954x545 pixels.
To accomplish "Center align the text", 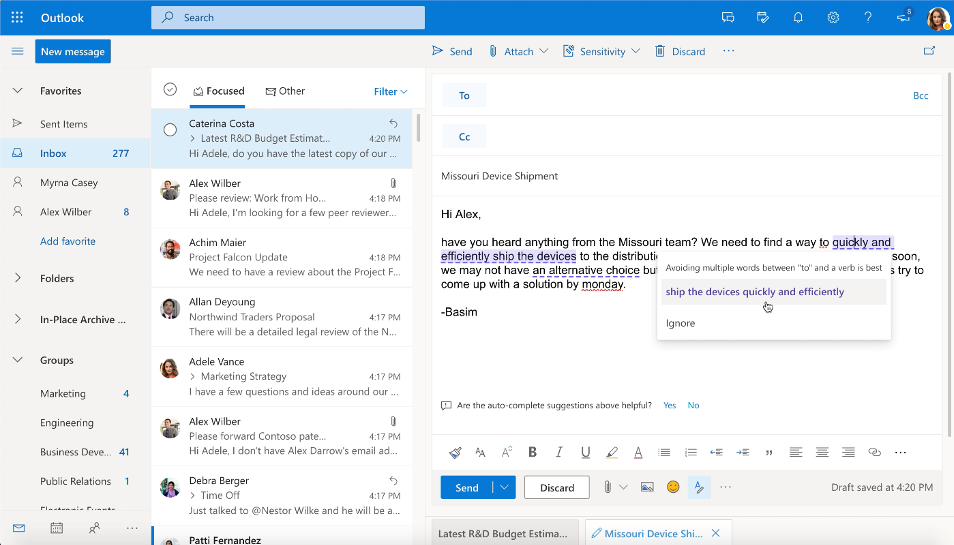I will pos(821,452).
